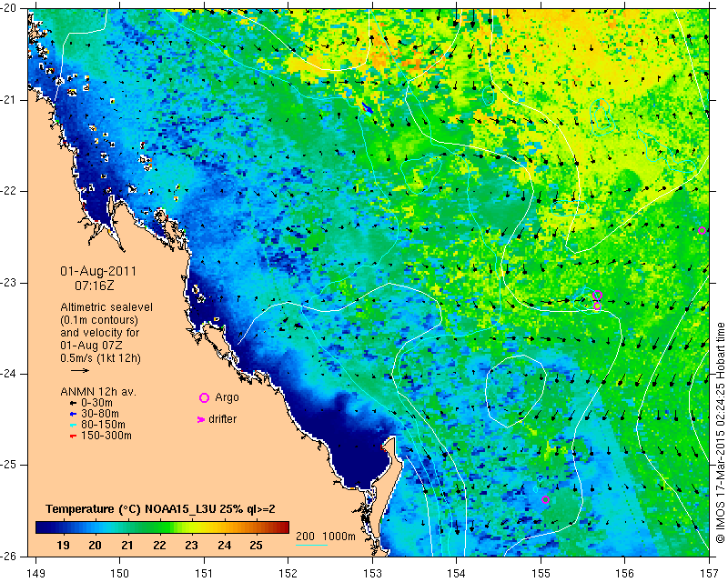This screenshot has width=728, height=582.
Task: Click the blue 30-80m ANMN arrow legend symbol
Action: click(x=73, y=414)
